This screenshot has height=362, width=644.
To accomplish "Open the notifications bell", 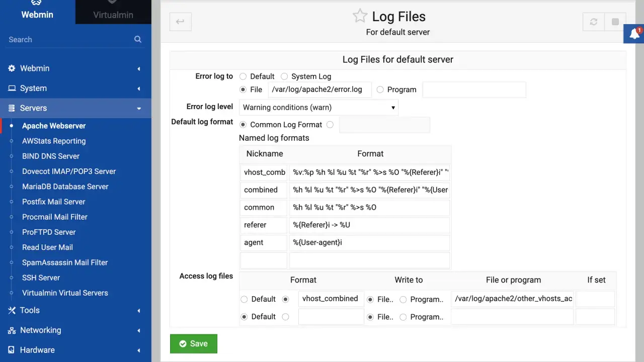I will 634,34.
